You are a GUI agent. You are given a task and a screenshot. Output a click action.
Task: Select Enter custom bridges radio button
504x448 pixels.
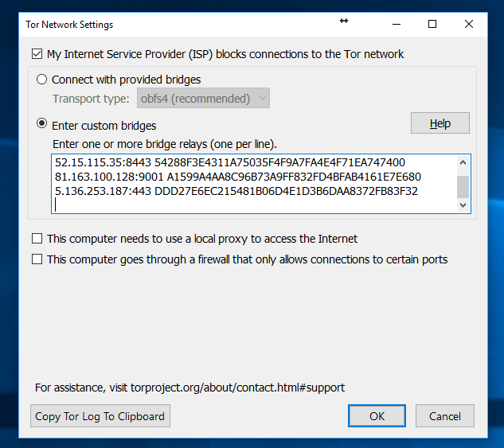(x=42, y=125)
